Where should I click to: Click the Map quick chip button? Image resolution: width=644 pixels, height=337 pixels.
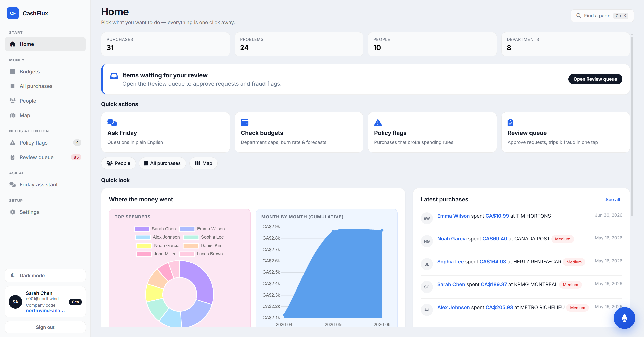click(203, 163)
